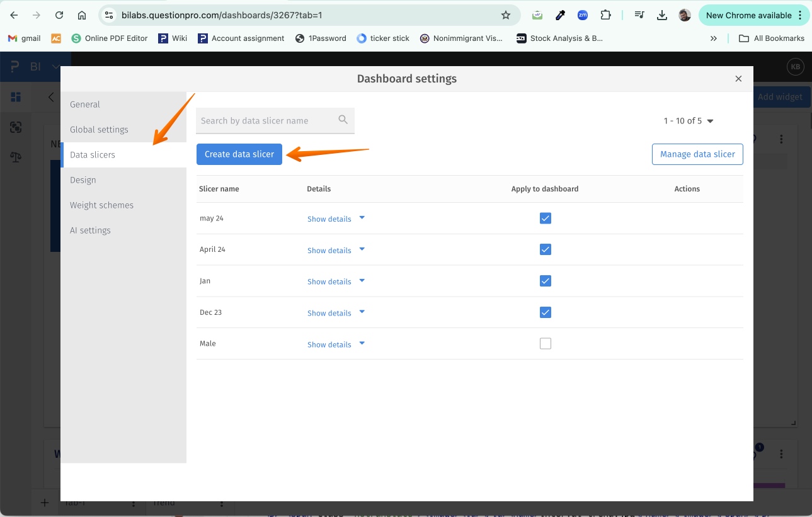Click the browser downloads icon
The height and width of the screenshot is (517, 812).
pos(661,15)
